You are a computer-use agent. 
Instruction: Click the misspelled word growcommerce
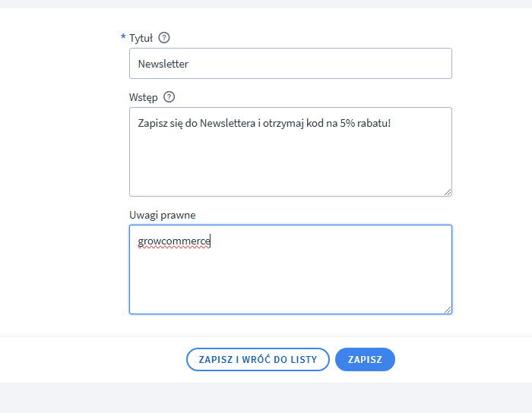[x=173, y=241]
